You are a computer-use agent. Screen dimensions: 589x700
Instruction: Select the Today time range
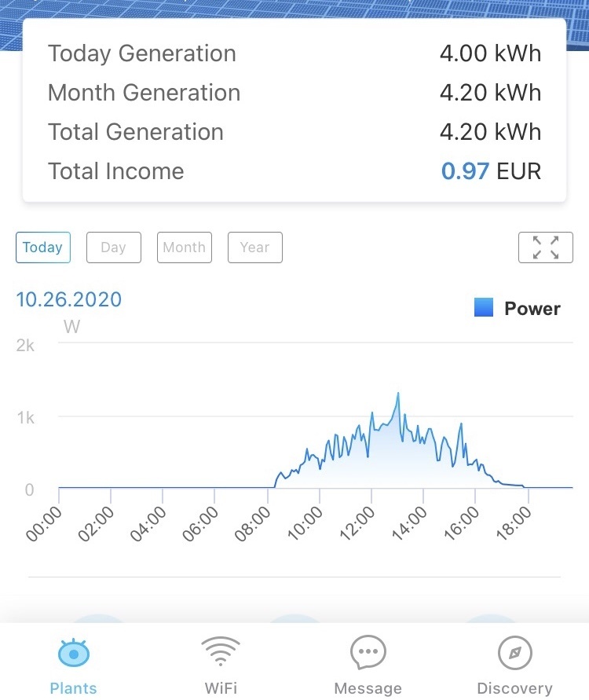pos(42,247)
